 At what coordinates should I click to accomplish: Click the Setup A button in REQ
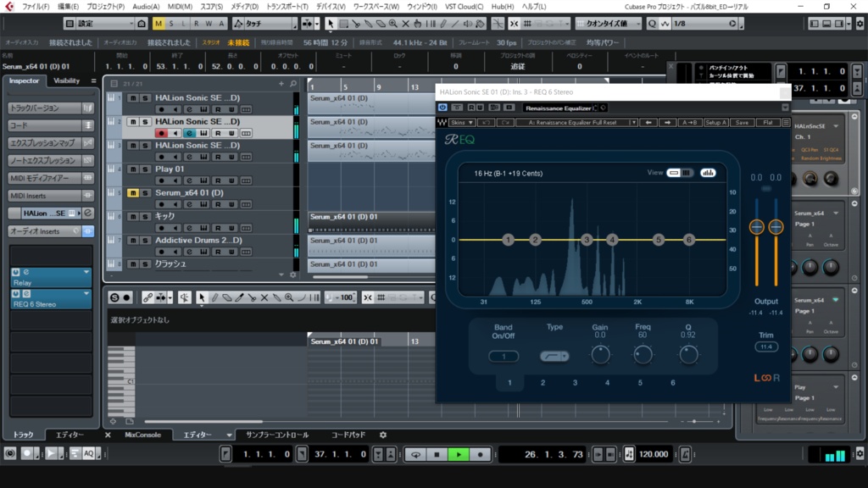point(715,122)
